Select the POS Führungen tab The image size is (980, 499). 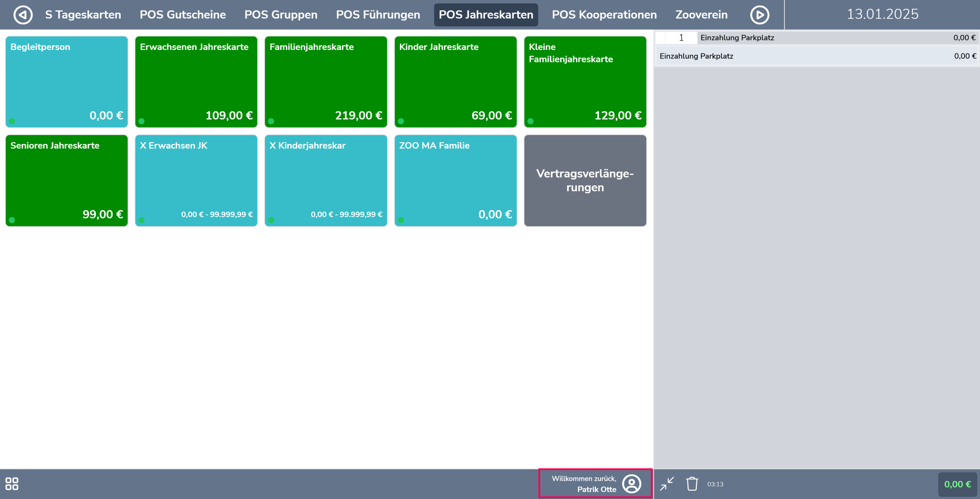point(378,15)
